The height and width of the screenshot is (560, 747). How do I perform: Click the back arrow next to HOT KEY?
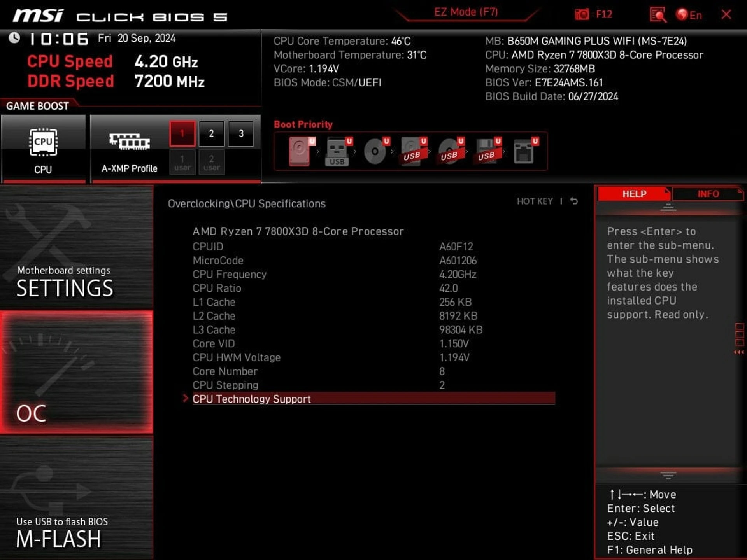574,201
